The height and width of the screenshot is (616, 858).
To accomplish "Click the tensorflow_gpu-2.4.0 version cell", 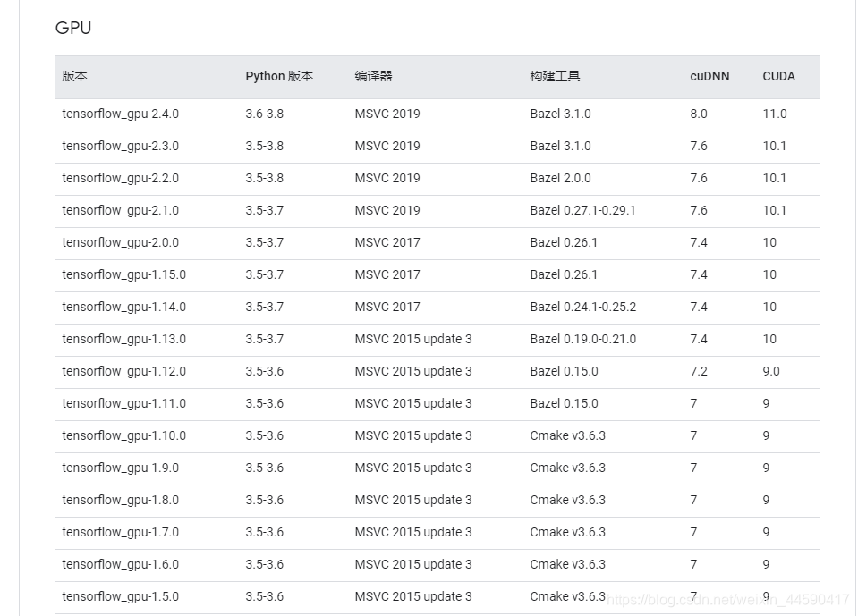I will (x=121, y=114).
